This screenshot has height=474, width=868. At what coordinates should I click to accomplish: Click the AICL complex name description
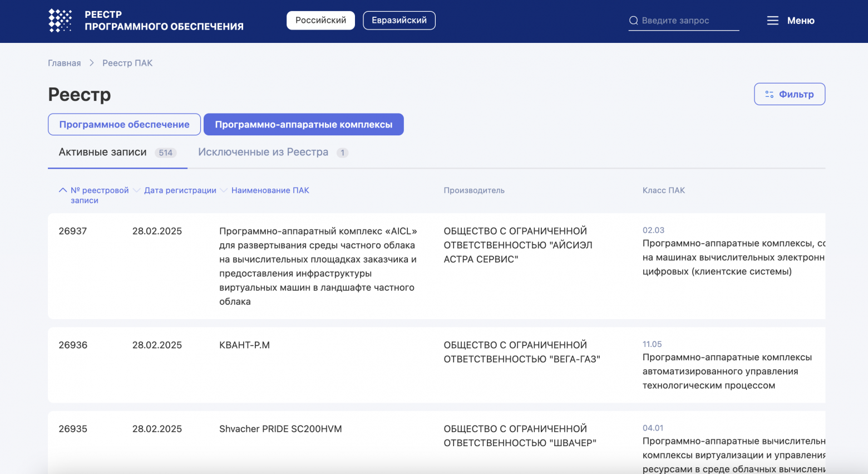coord(318,266)
